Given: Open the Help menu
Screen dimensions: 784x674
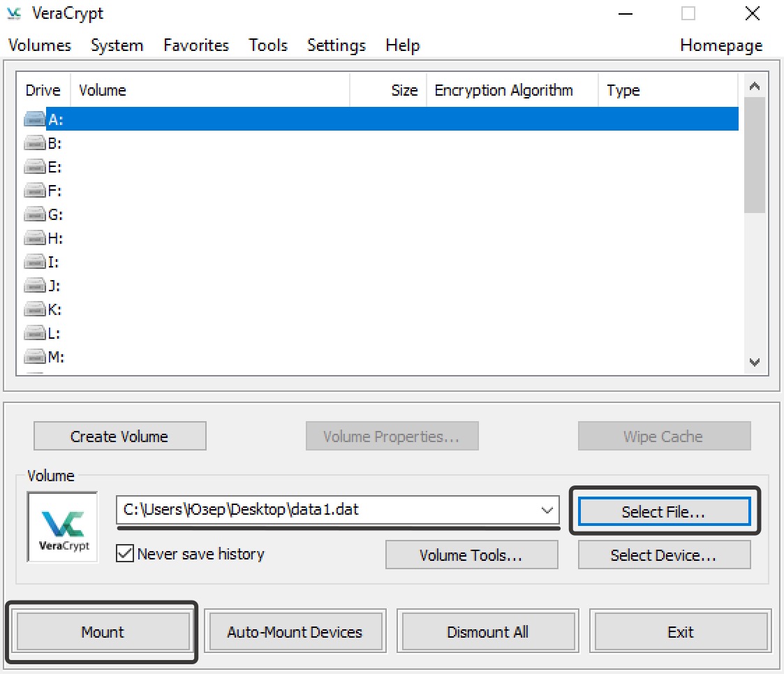Looking at the screenshot, I should (403, 45).
